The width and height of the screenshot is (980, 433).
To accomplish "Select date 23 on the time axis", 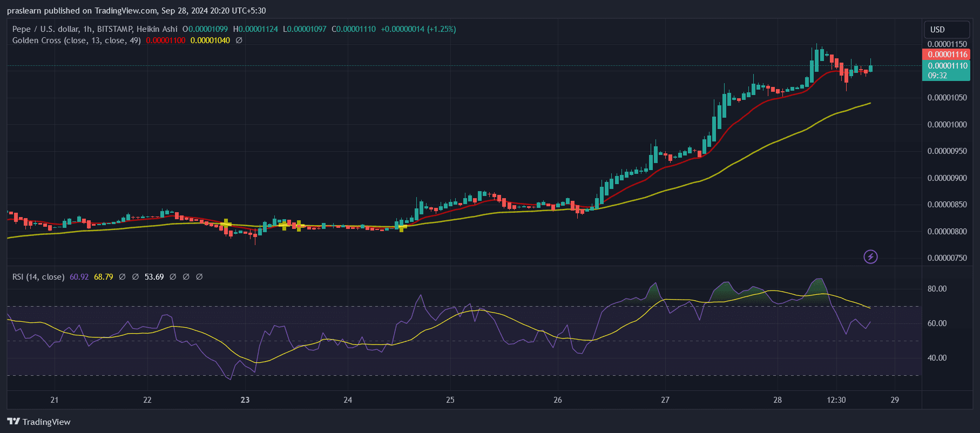I will point(245,400).
